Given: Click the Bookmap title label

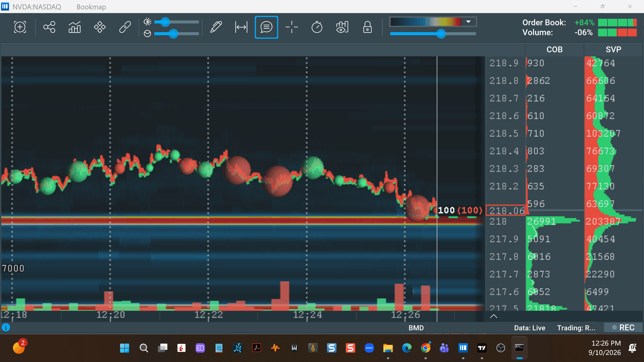Looking at the screenshot, I should (x=91, y=7).
